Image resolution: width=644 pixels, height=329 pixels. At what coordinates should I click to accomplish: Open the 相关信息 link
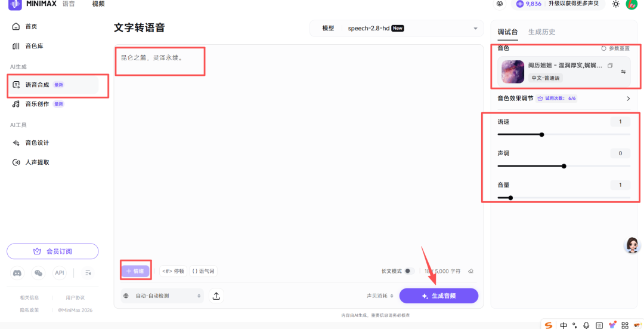click(x=30, y=297)
